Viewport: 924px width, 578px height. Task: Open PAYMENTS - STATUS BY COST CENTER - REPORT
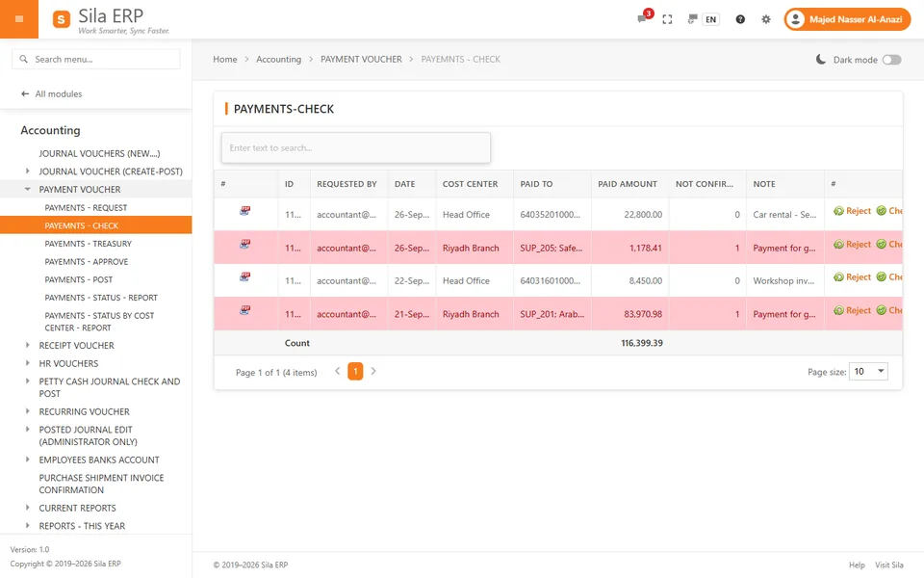coord(99,322)
